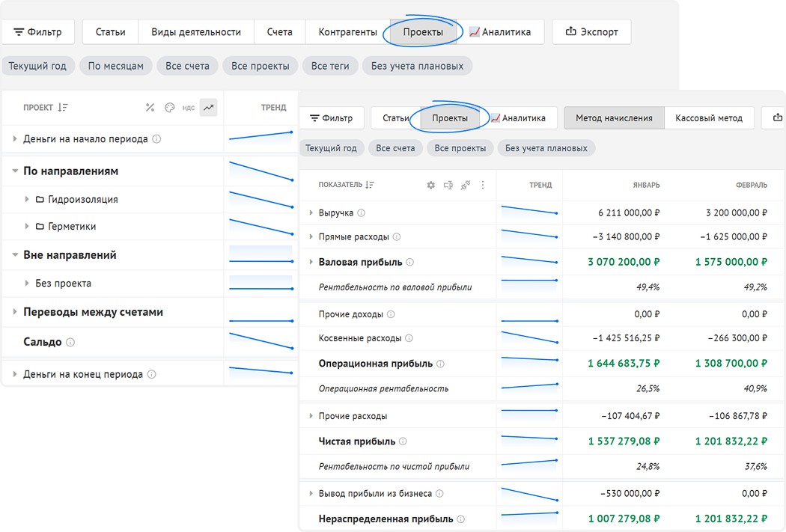The width and height of the screenshot is (786, 532).
Task: Click the Выручка January value 6 211 000,00 ₽
Action: click(x=629, y=213)
